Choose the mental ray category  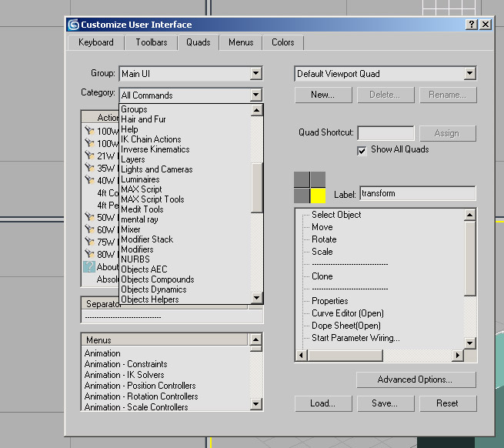[185, 219]
